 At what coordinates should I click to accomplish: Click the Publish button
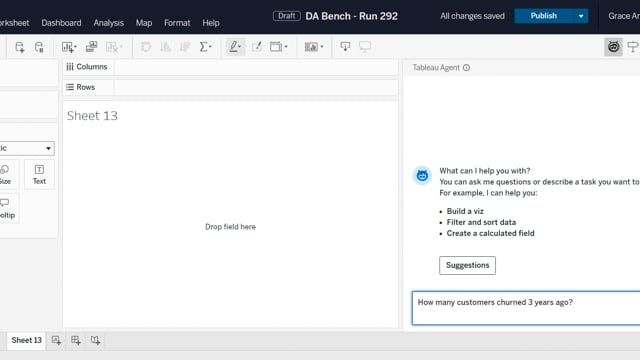coord(544,16)
